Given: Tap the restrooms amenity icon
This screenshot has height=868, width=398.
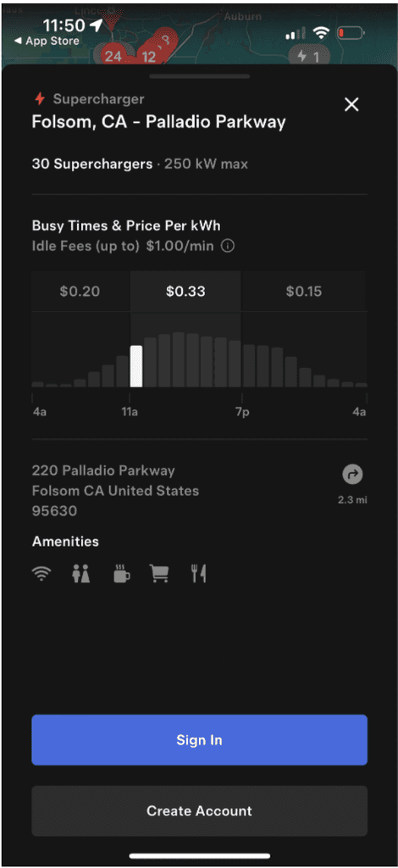Looking at the screenshot, I should coord(81,574).
